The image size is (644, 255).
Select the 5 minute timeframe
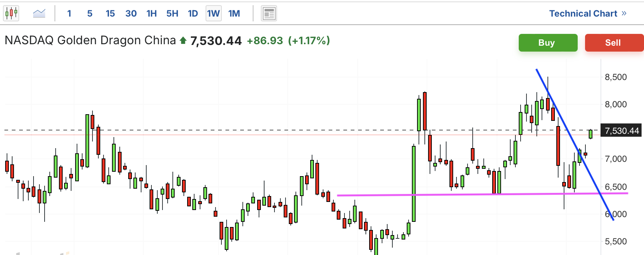[90, 14]
